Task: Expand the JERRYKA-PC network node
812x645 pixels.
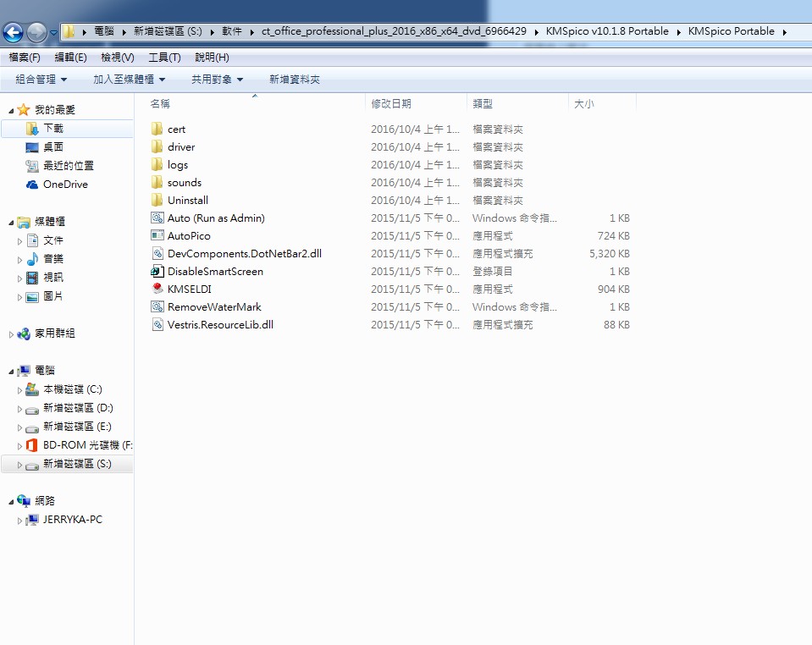Action: pos(19,521)
